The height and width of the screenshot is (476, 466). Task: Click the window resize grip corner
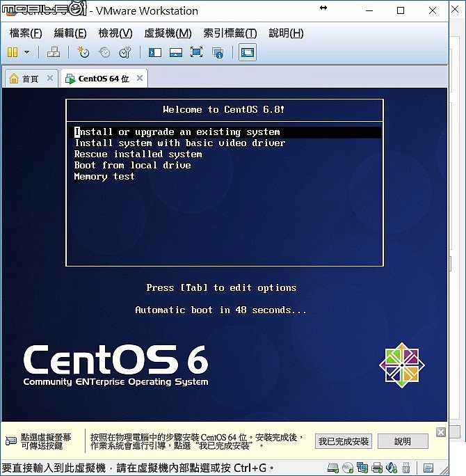point(444,470)
